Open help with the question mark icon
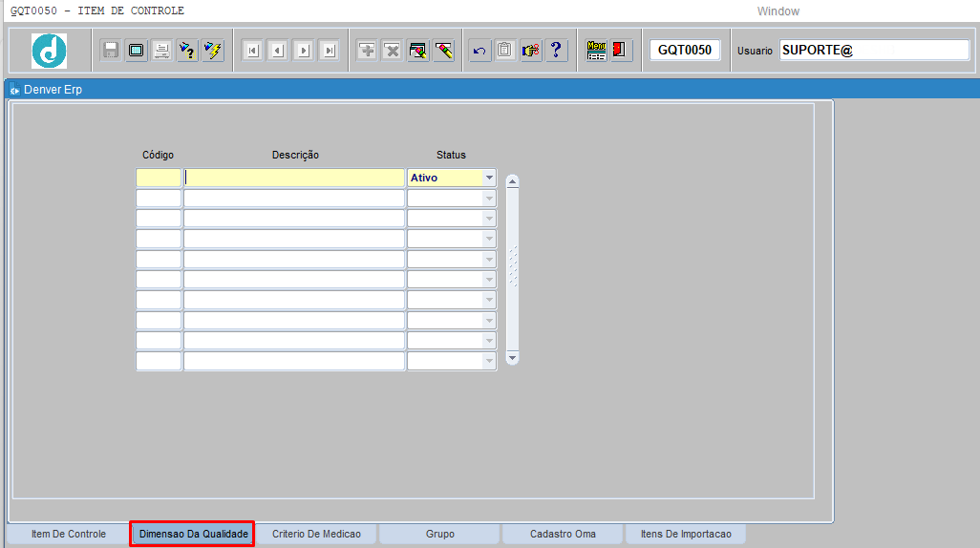This screenshot has height=548, width=980. point(557,51)
